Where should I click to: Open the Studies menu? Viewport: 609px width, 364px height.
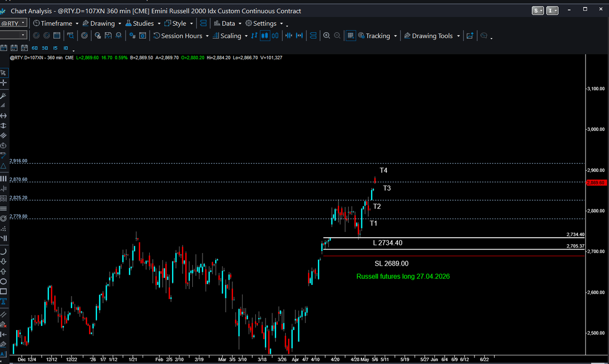[140, 23]
